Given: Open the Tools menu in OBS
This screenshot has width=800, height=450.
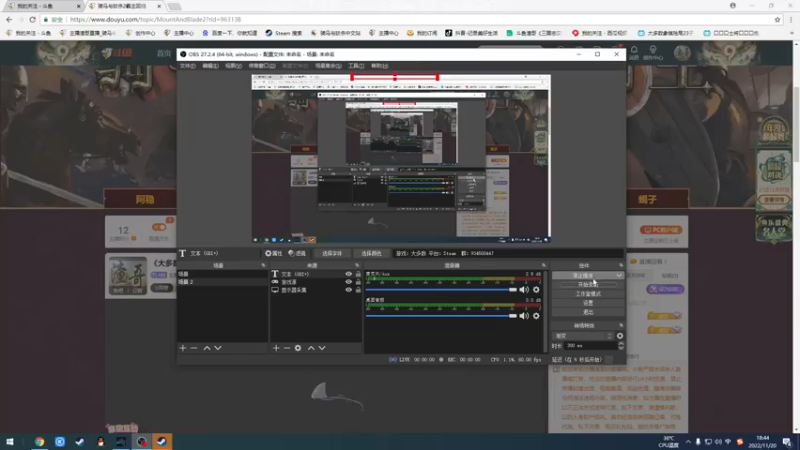Looking at the screenshot, I should coord(356,66).
